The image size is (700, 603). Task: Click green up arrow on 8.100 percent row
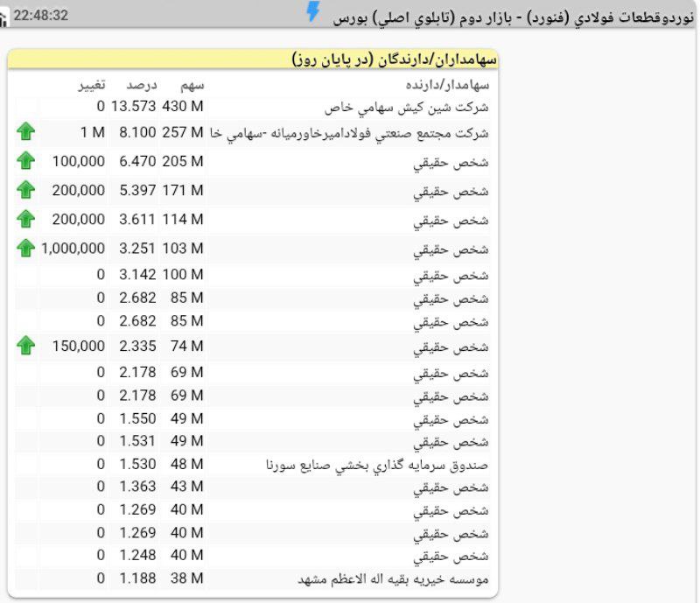[26, 132]
